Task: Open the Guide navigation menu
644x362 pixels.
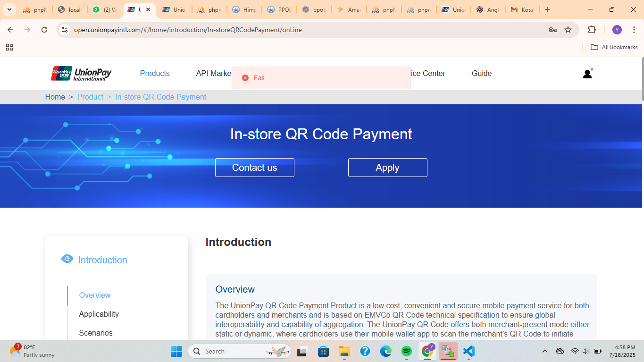Action: tap(482, 73)
